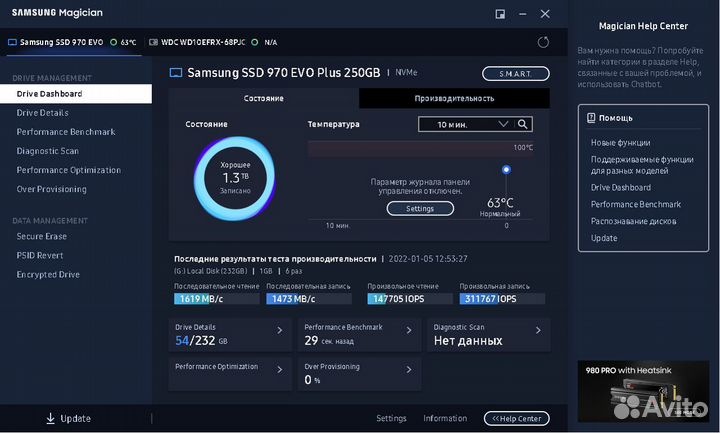Click the Samsung SSD 970 EVO drive icon

point(12,42)
